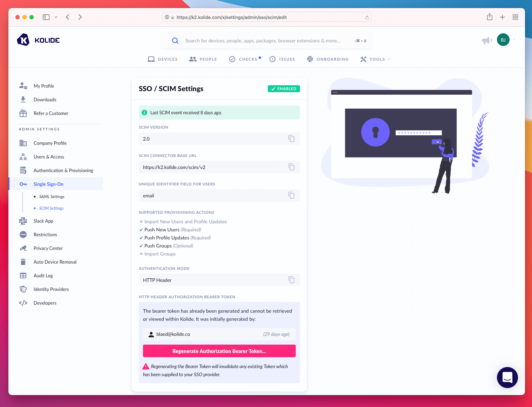Expand the Tools dropdown menu
532x407 pixels.
(375, 59)
